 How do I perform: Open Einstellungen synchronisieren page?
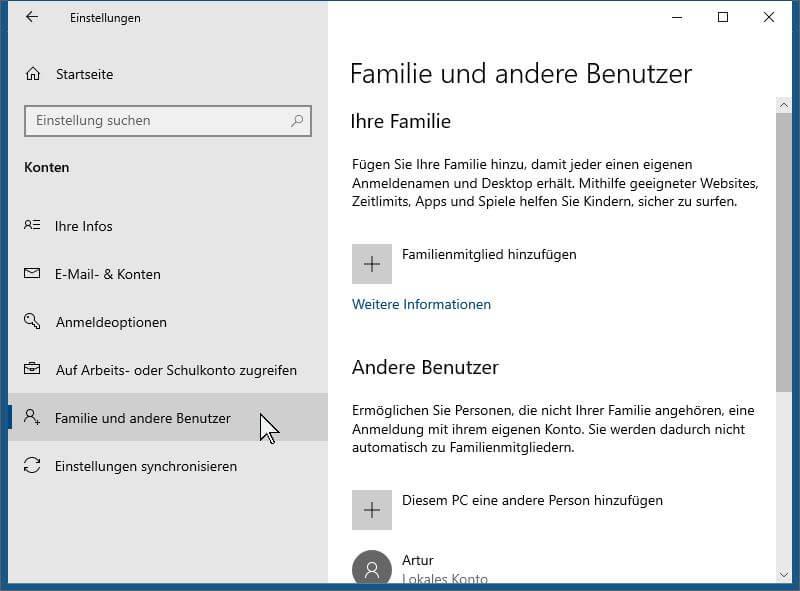tap(168, 466)
